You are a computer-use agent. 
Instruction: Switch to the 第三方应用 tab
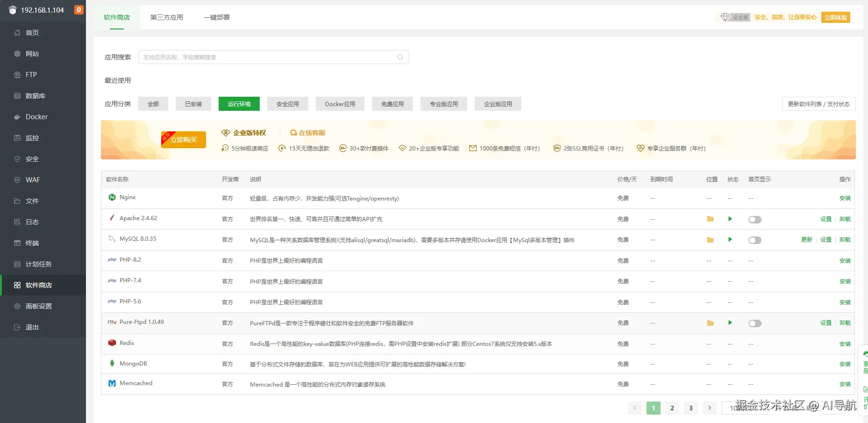(167, 17)
